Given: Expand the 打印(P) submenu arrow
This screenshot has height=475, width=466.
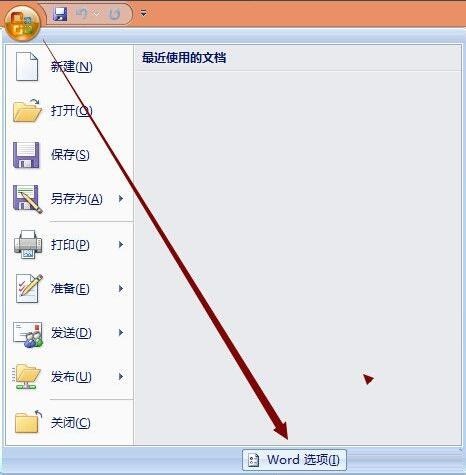Looking at the screenshot, I should click(x=121, y=245).
